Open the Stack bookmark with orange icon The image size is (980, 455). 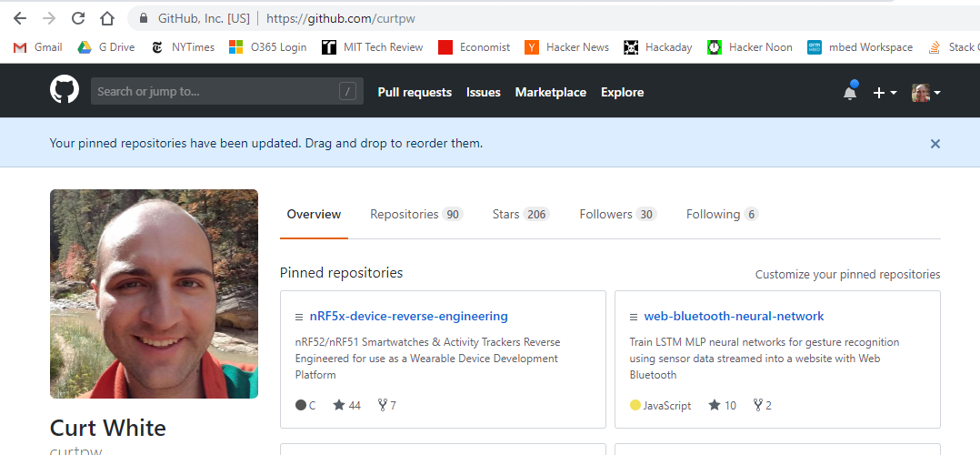[x=954, y=47]
